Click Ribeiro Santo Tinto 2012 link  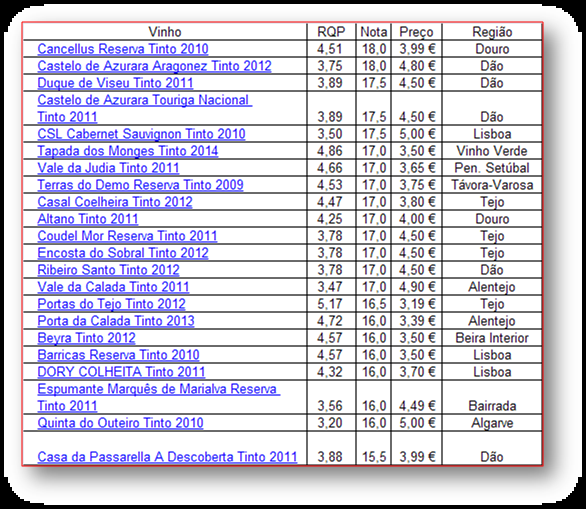(x=108, y=270)
